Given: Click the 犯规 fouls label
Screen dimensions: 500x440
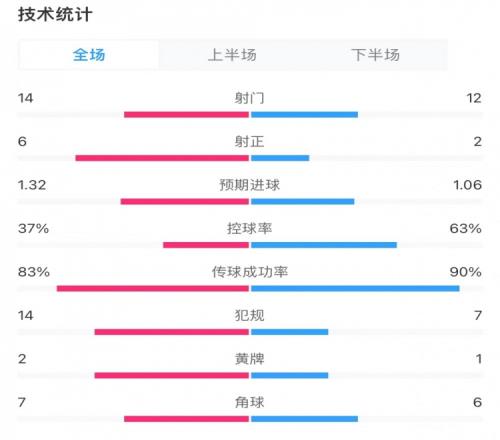Looking at the screenshot, I should (249, 315).
